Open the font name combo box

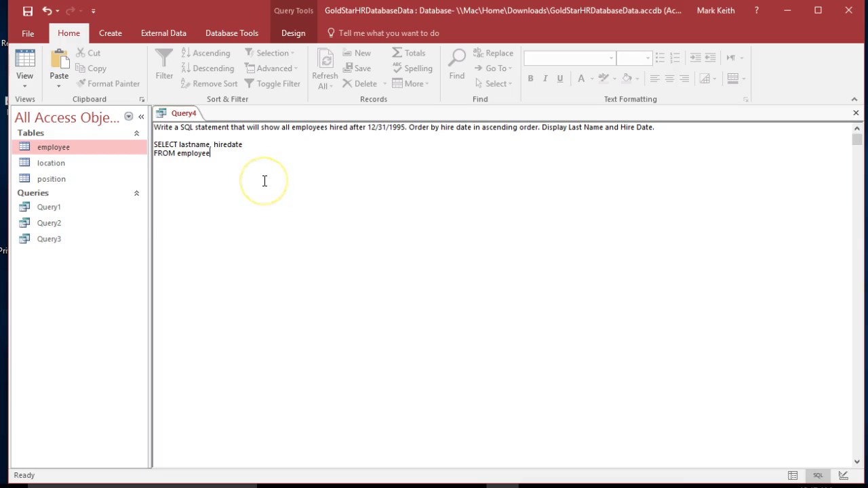(x=570, y=58)
